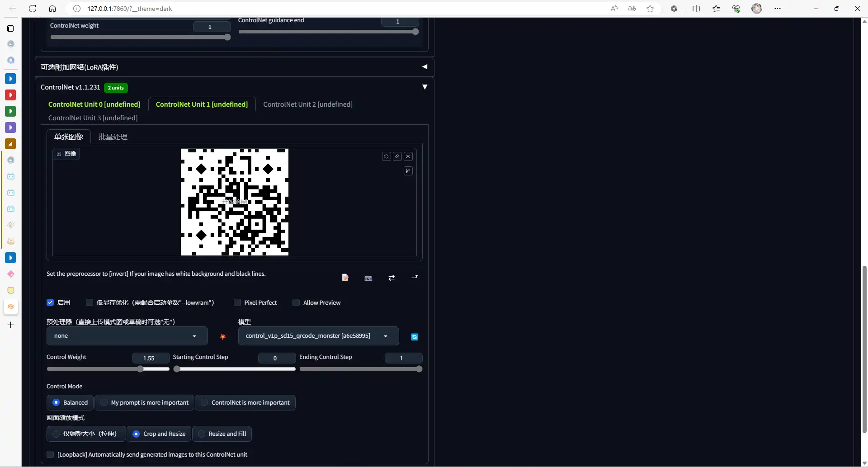Image resolution: width=868 pixels, height=467 pixels.
Task: Run the preprocessor preview (explosion icon)
Action: pos(223,336)
